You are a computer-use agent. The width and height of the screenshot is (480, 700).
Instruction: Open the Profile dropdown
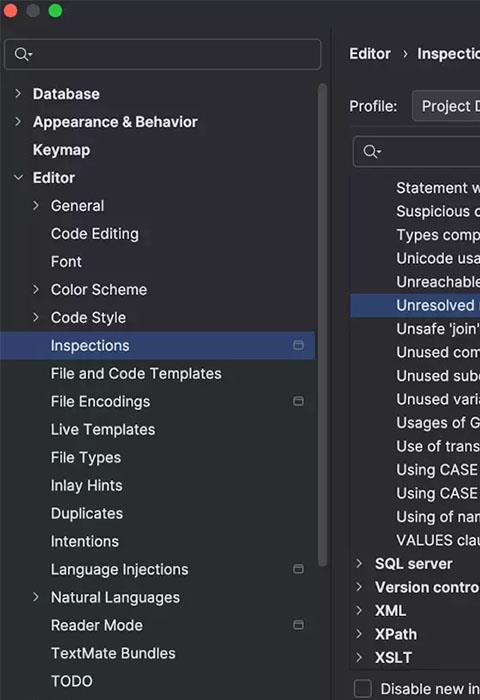(x=446, y=106)
